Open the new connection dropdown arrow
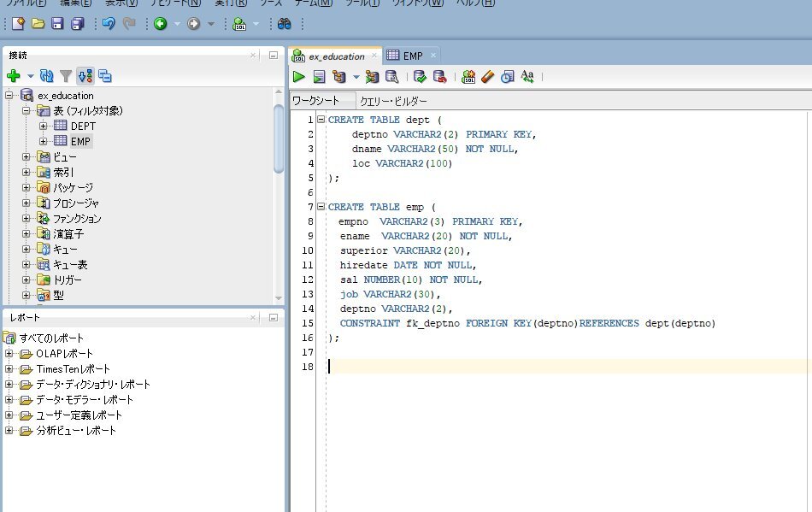Screen dimensions: 812x512 tap(31, 76)
